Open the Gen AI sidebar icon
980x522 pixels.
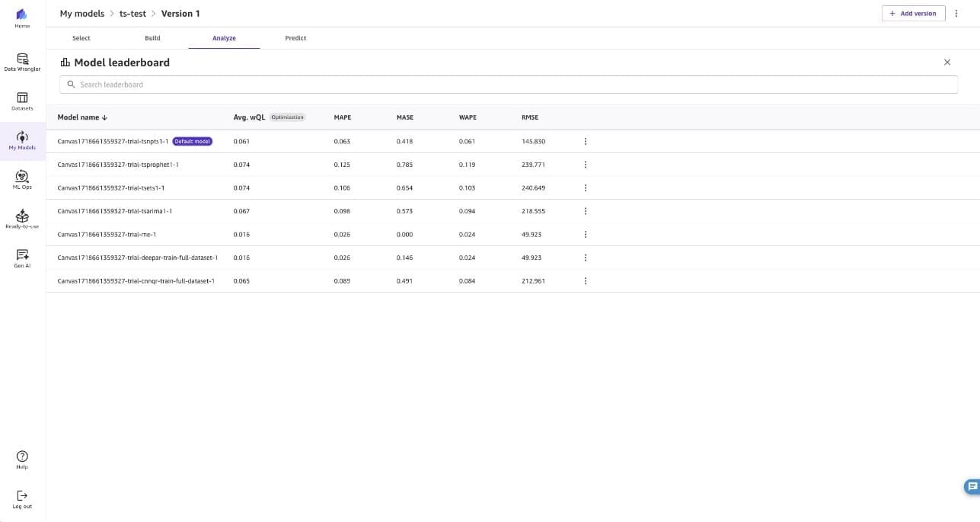pos(22,255)
